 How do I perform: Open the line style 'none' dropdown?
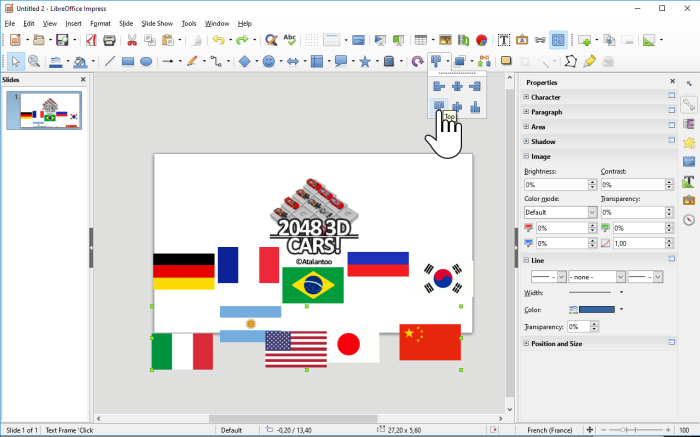pyautogui.click(x=621, y=277)
